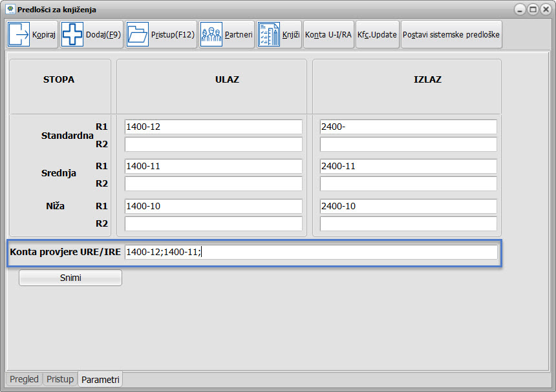Click Srednja R2 IZLAZ empty field
Screen dimensions: 556x392
[408, 183]
